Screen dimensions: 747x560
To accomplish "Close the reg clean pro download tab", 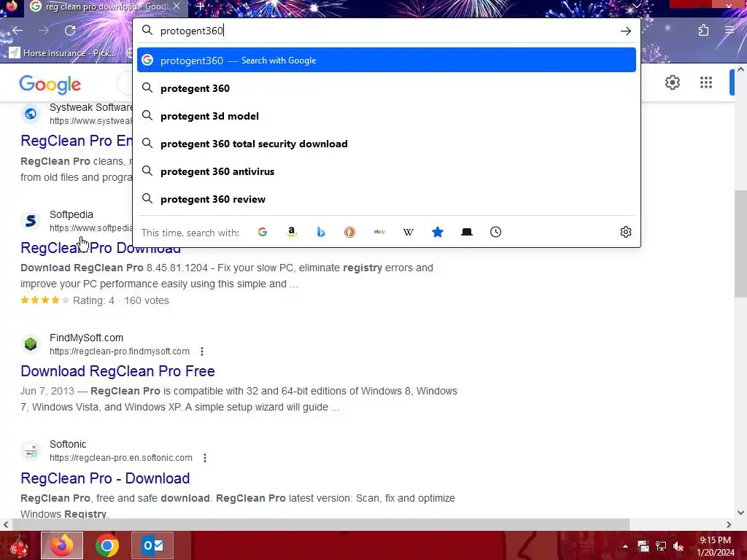I will click(x=177, y=6).
